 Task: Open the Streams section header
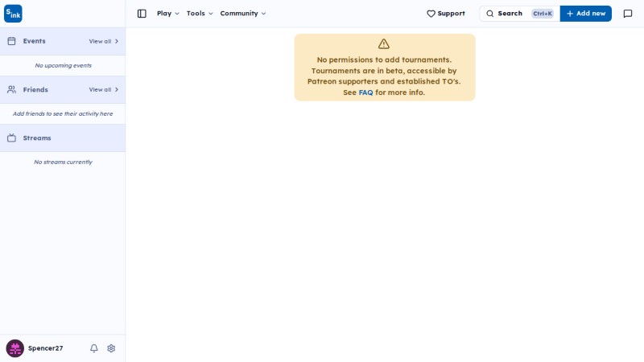coord(63,138)
